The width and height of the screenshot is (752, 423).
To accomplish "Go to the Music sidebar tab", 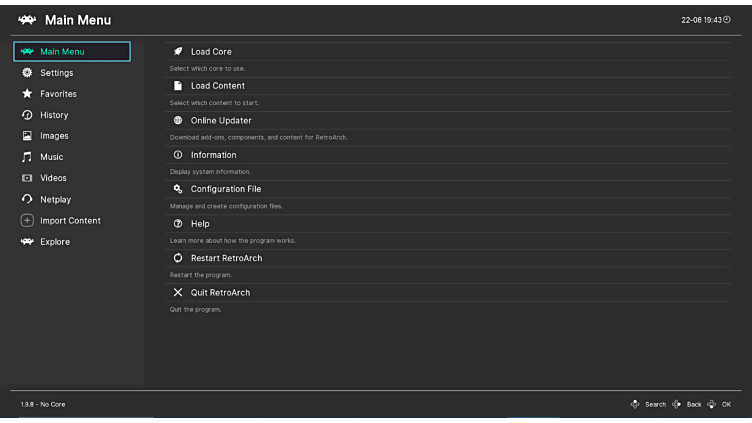I will click(x=51, y=157).
